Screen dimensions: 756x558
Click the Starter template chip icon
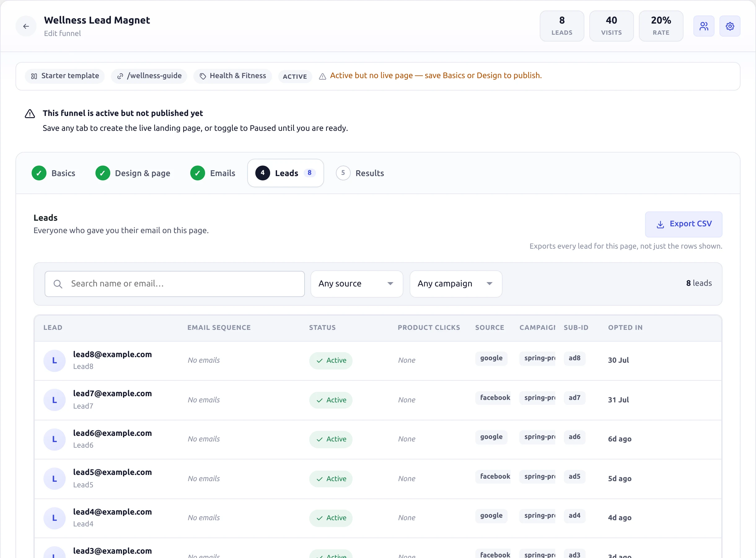point(34,76)
